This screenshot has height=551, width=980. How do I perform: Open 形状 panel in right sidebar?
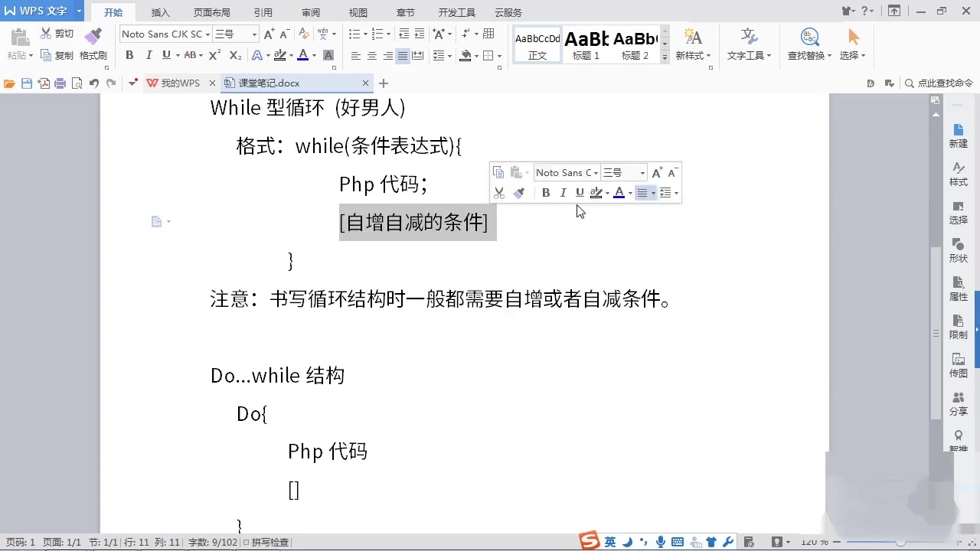[959, 250]
